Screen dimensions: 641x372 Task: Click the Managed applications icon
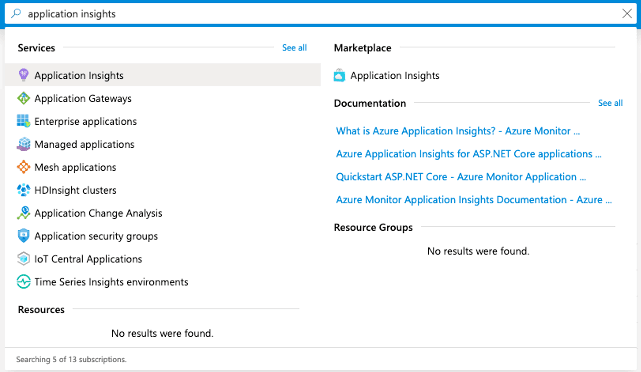click(x=24, y=144)
